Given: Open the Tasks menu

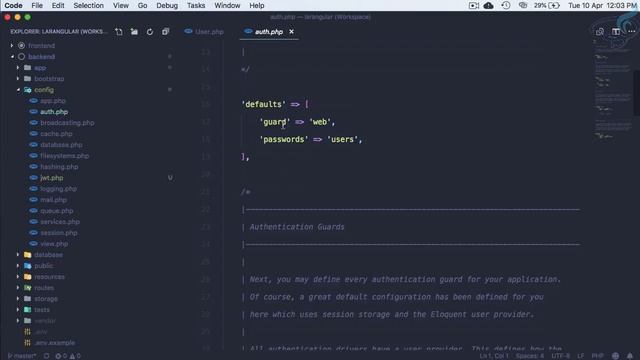Looking at the screenshot, I should (x=196, y=5).
